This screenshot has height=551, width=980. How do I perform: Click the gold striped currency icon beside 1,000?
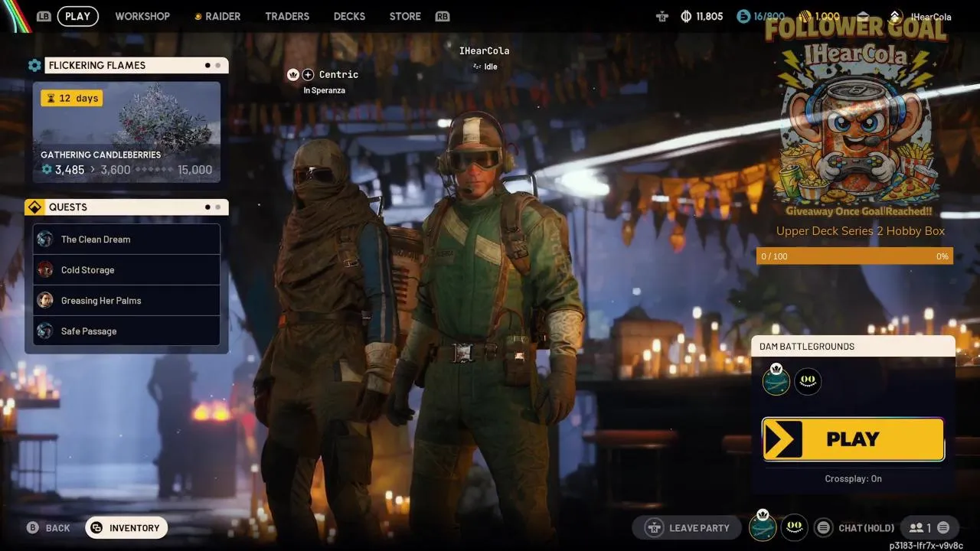tap(805, 15)
